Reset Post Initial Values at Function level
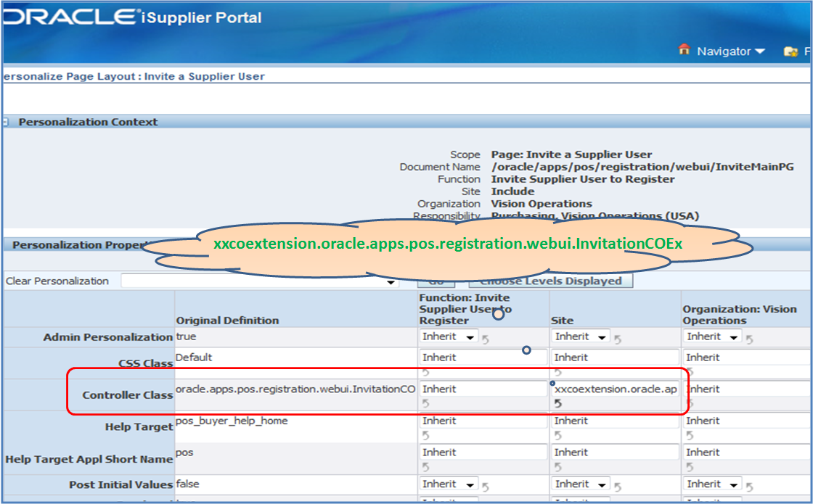This screenshot has height=504, width=813. click(486, 487)
